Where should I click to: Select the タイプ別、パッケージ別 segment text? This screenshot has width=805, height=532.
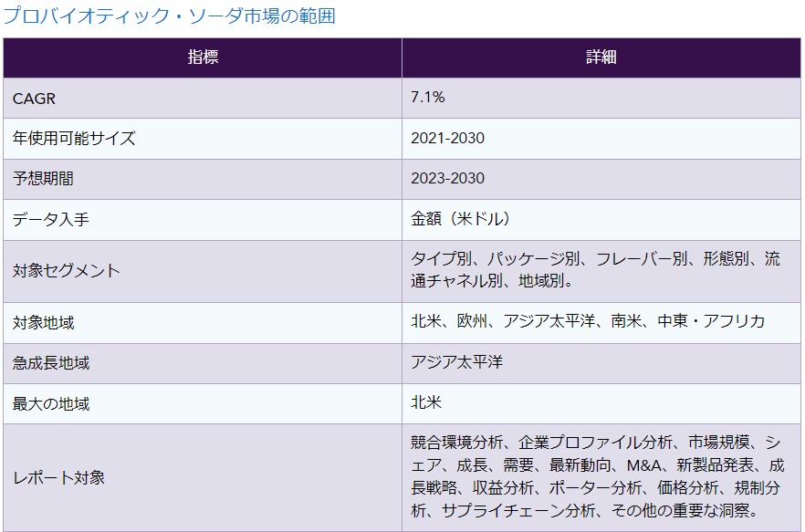pyautogui.click(x=595, y=270)
